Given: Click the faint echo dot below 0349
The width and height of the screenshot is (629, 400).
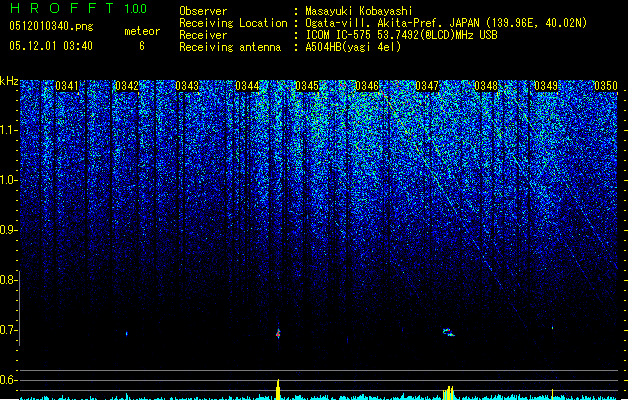Looking at the screenshot, I should 552,328.
